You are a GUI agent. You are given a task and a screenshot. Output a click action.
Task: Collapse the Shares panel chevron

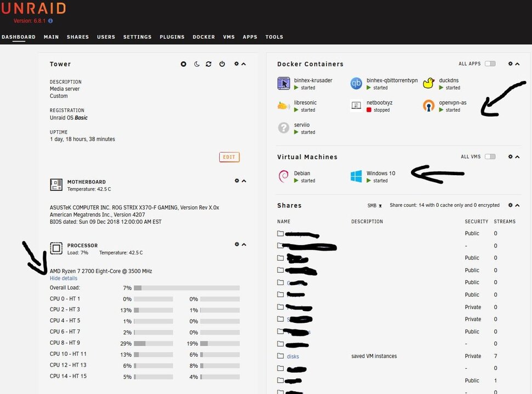click(x=517, y=205)
